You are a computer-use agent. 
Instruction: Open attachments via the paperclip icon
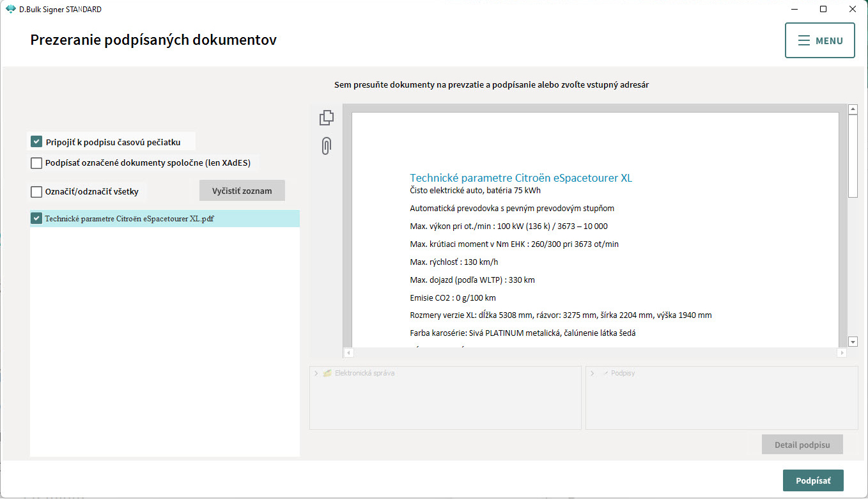click(326, 147)
